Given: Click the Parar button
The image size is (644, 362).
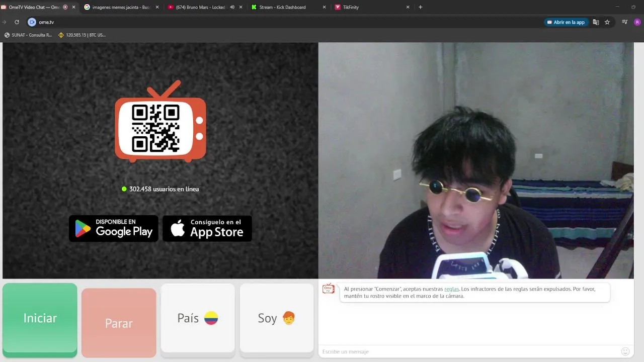Looking at the screenshot, I should [119, 323].
